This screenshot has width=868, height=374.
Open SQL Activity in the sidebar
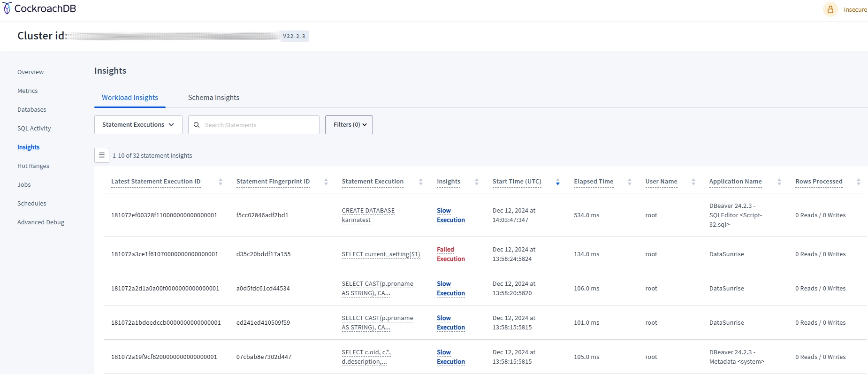pyautogui.click(x=34, y=128)
